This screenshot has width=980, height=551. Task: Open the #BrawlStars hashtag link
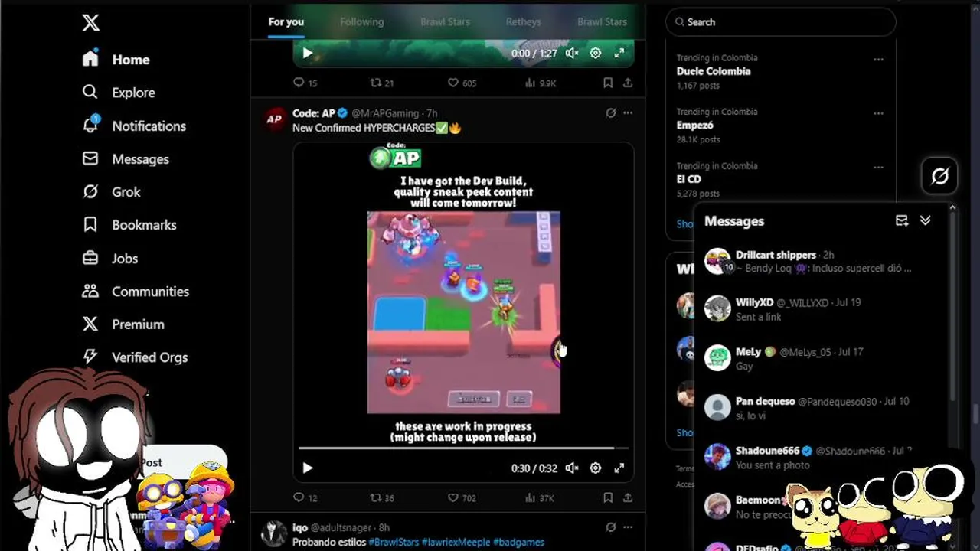[394, 542]
